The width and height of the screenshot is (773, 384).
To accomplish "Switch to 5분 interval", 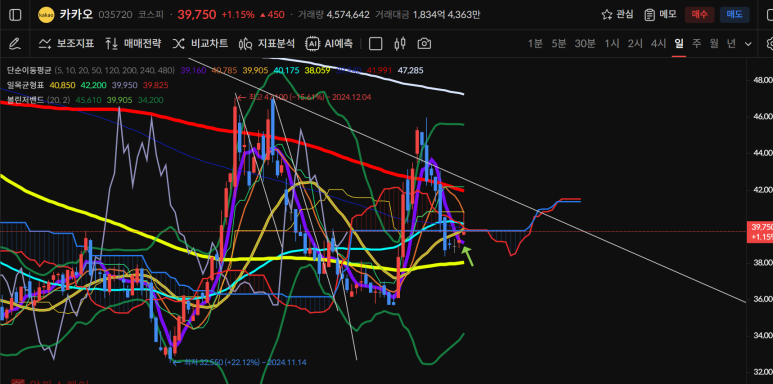I will tap(559, 44).
